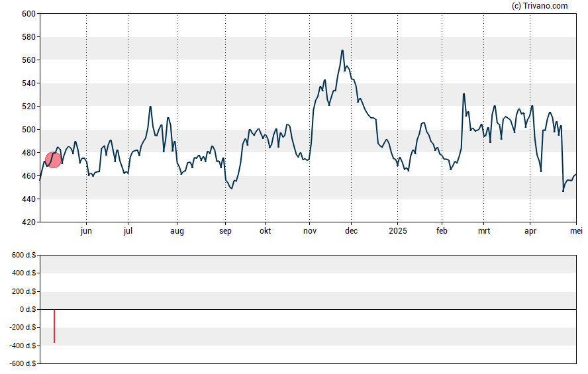The width and height of the screenshot is (588, 374).
Task: Click the 520 price axis value
Action: pyautogui.click(x=29, y=107)
